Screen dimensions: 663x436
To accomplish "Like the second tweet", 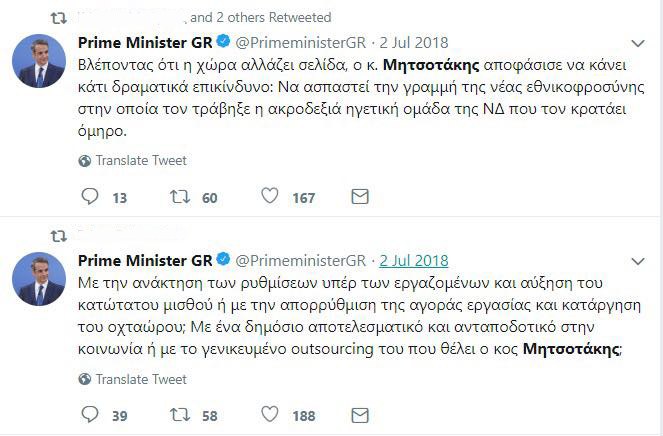I will 269,415.
